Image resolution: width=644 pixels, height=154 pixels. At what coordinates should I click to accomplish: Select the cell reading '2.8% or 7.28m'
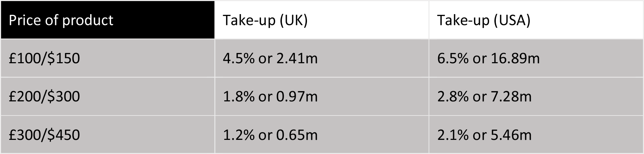click(484, 96)
